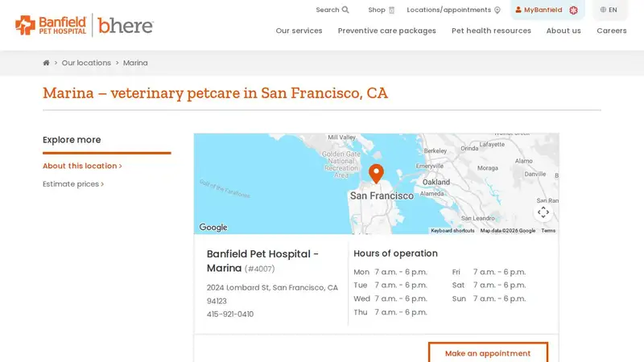Screen dimensions: 644x362
Task: Click the Hours of operation heading
Action: pos(395,253)
